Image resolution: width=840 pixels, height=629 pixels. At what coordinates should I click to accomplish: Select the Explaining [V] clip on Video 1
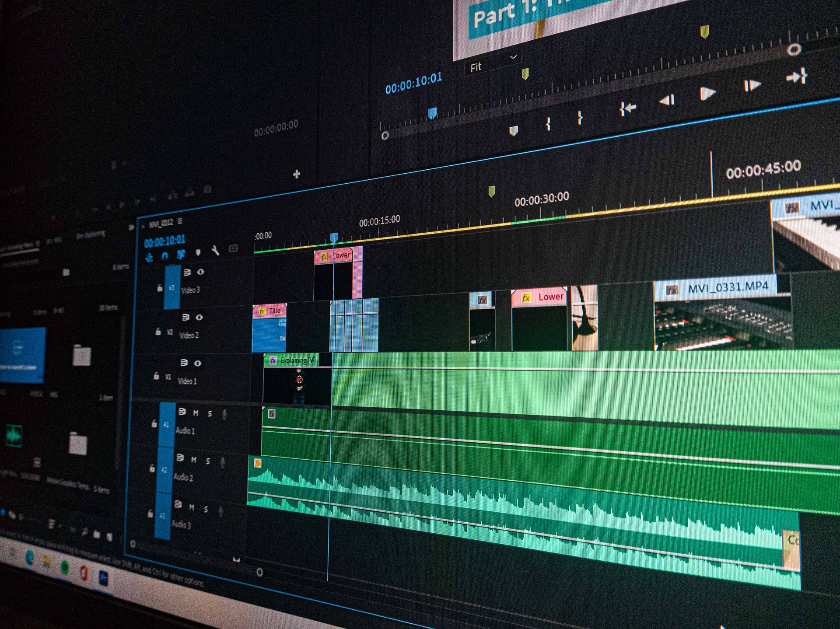tap(297, 379)
